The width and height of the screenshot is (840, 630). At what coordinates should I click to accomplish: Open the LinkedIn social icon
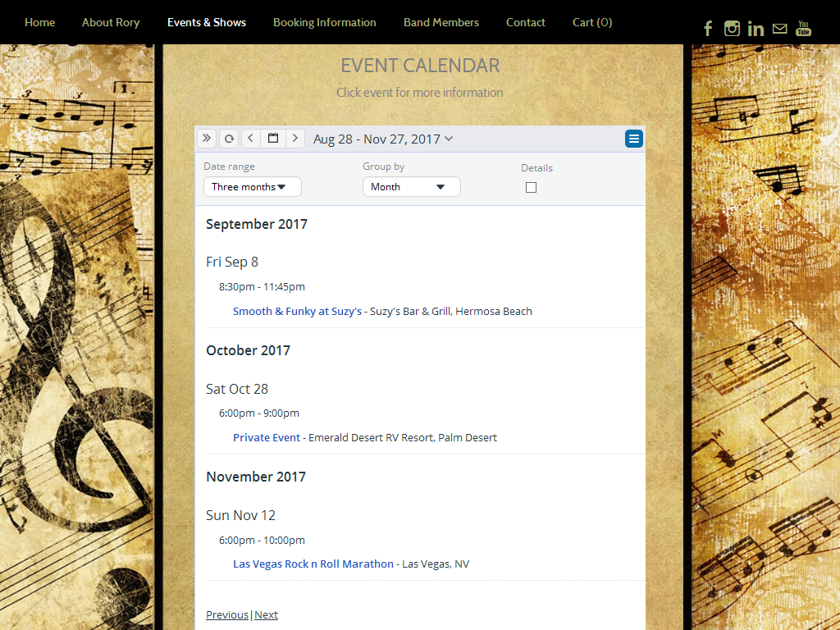tap(756, 29)
